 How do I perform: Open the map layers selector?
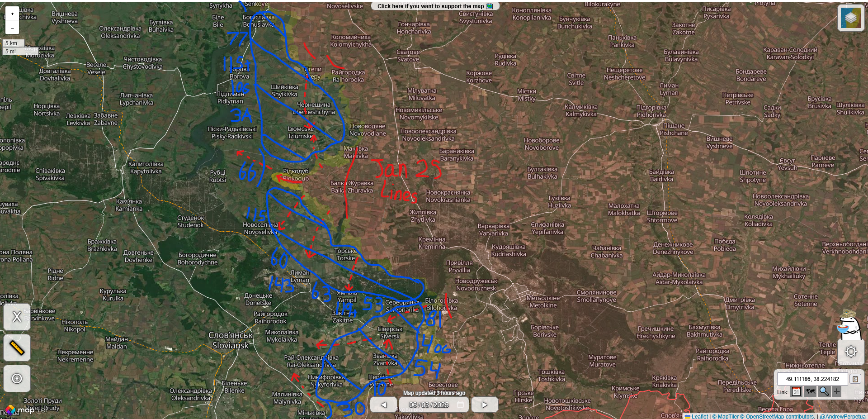point(851,18)
